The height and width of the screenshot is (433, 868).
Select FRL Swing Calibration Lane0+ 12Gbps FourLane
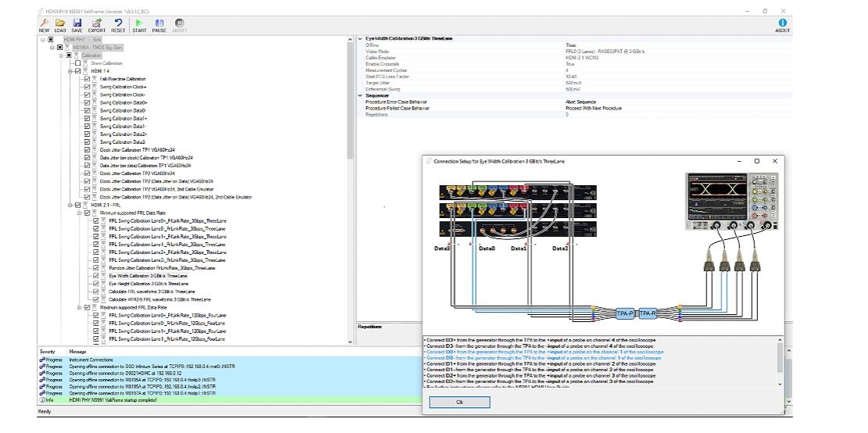click(x=166, y=315)
